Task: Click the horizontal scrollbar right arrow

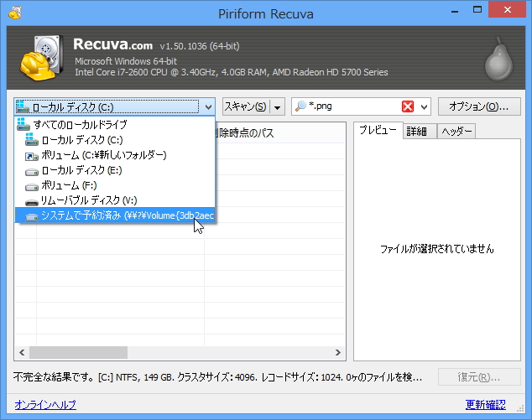Action: coord(338,353)
